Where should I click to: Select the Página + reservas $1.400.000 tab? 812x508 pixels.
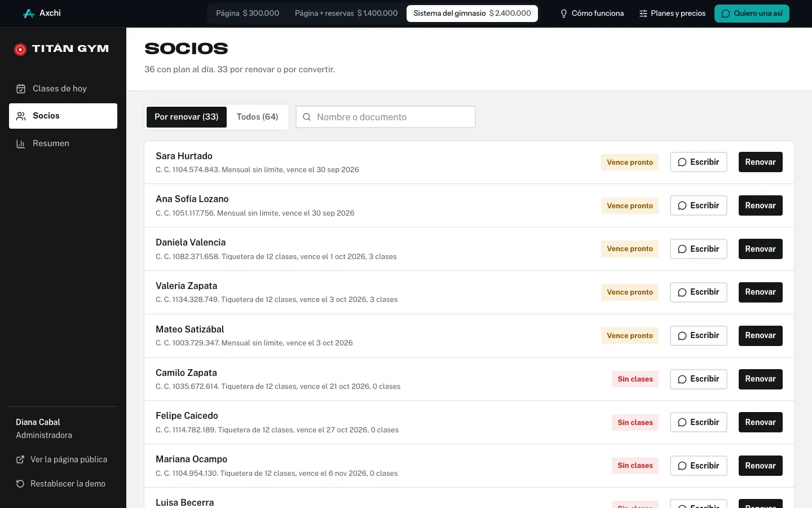tap(346, 14)
